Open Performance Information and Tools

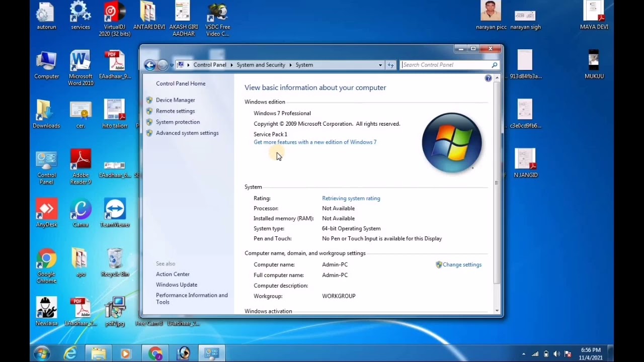(x=192, y=299)
